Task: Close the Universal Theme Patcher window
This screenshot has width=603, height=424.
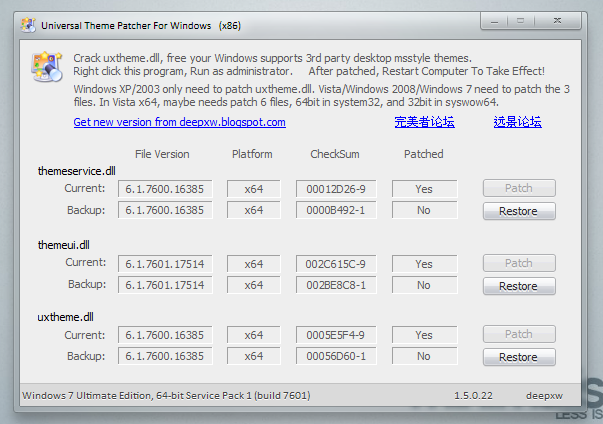Action: click(557, 21)
